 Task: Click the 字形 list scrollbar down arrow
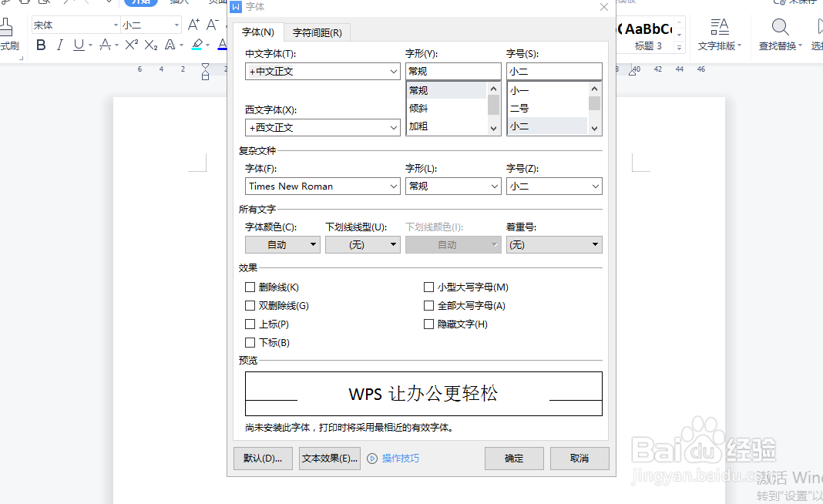pyautogui.click(x=493, y=128)
